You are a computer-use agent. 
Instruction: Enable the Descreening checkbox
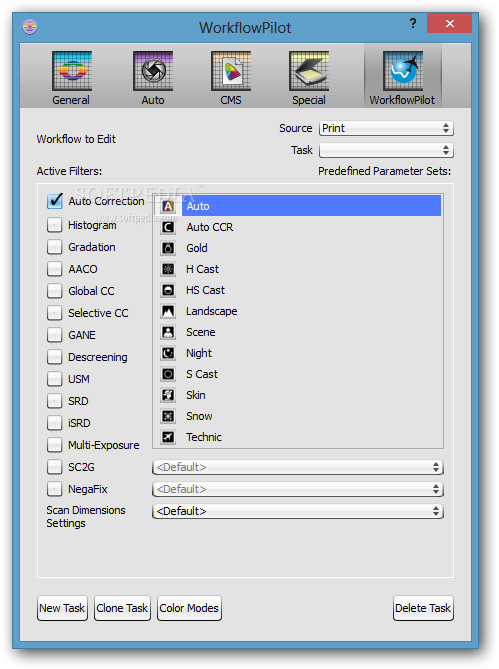point(55,357)
